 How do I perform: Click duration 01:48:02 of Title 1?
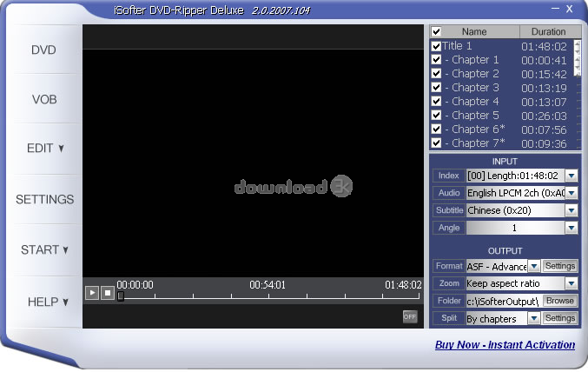point(544,47)
